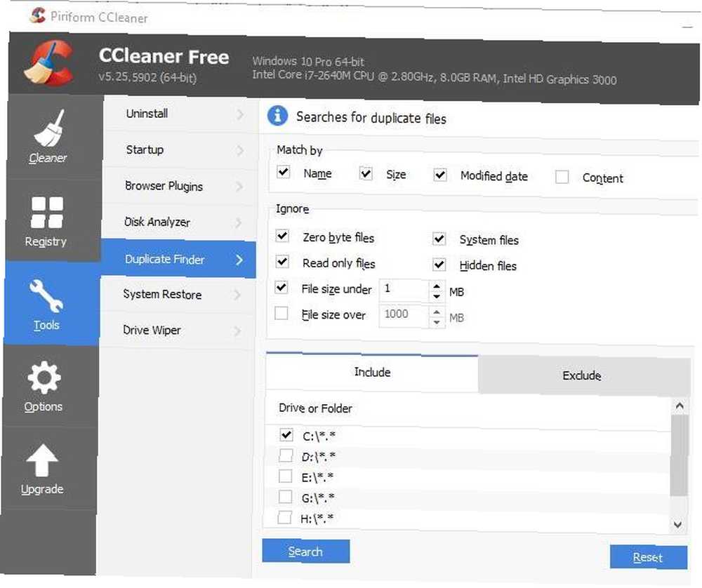Image resolution: width=702 pixels, height=588 pixels.
Task: Click the small CCleaner title bar icon
Action: (x=38, y=15)
